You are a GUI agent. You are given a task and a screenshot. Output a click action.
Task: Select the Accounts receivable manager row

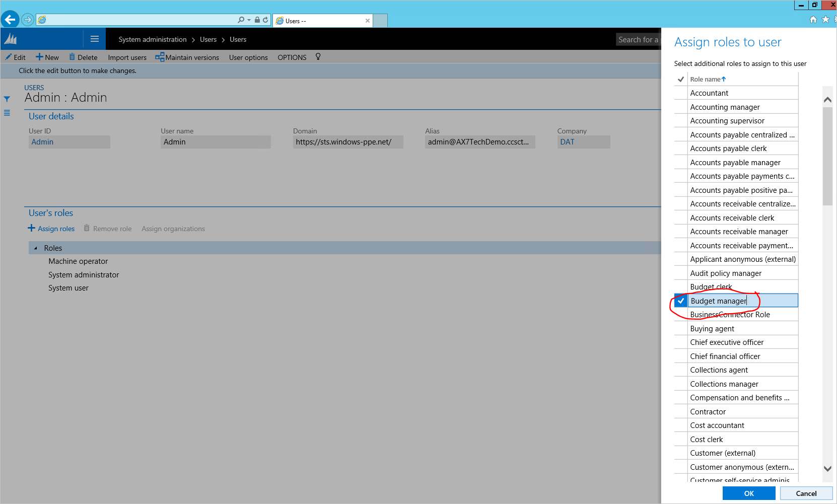click(736, 232)
